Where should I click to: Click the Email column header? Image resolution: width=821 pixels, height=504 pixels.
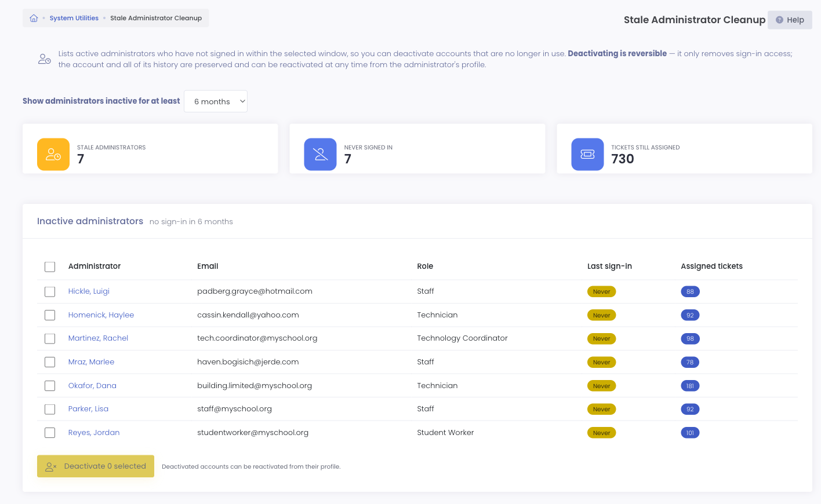point(208,266)
